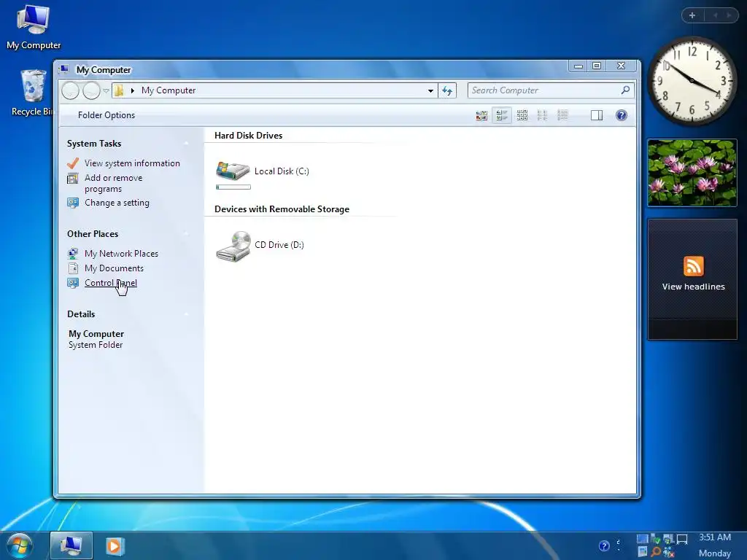
Task: Switch to the two-column list view
Action: [542, 115]
